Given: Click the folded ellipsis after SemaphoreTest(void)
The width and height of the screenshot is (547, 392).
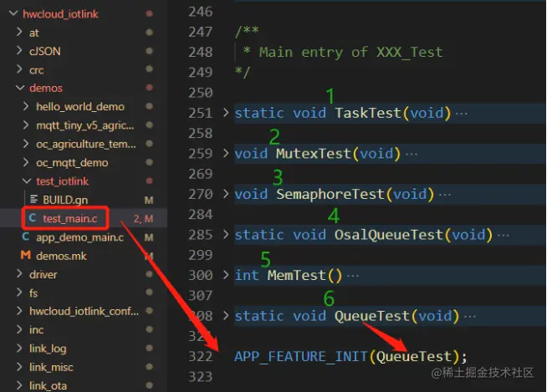Looking at the screenshot, I should click(445, 195).
